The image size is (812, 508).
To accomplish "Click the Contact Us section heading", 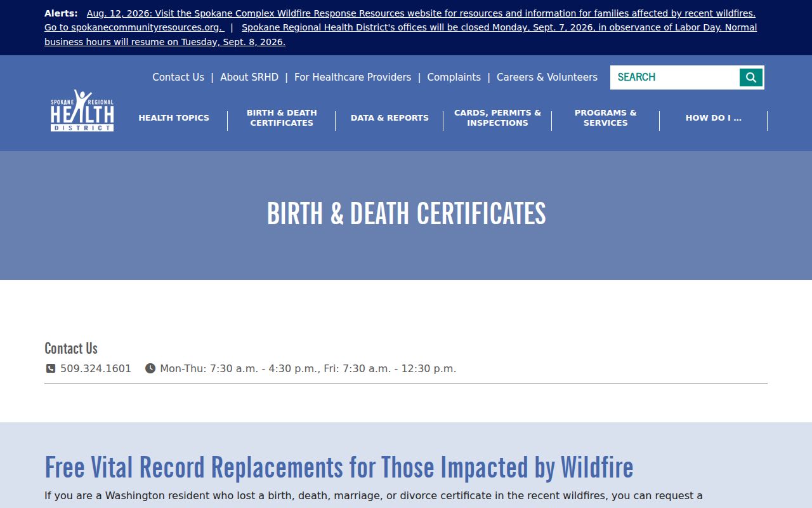I will (71, 348).
